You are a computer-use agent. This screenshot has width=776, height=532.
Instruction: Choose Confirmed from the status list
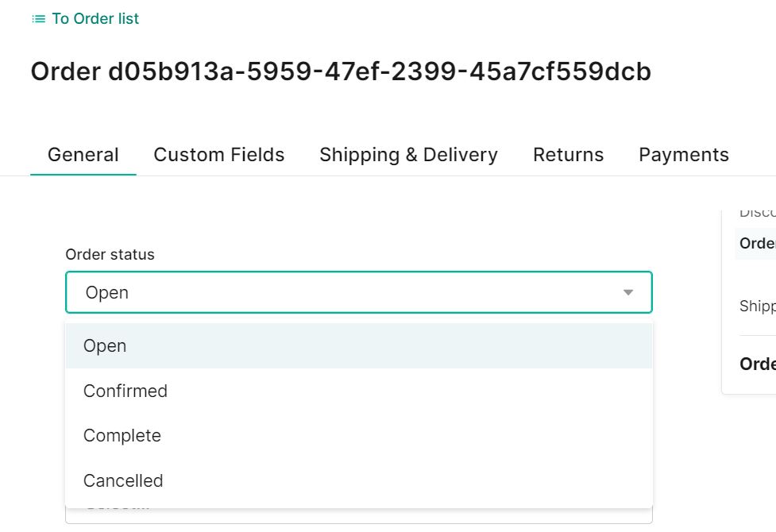(359, 391)
